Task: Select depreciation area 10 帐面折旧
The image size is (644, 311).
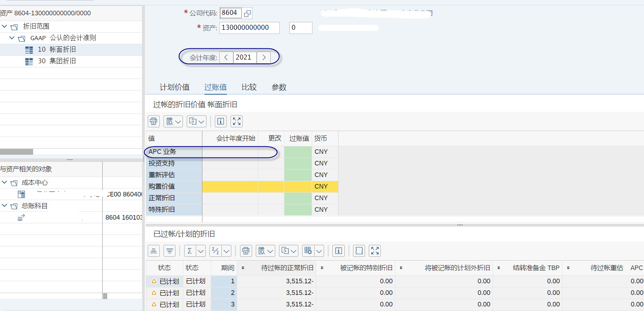Action: tap(57, 50)
